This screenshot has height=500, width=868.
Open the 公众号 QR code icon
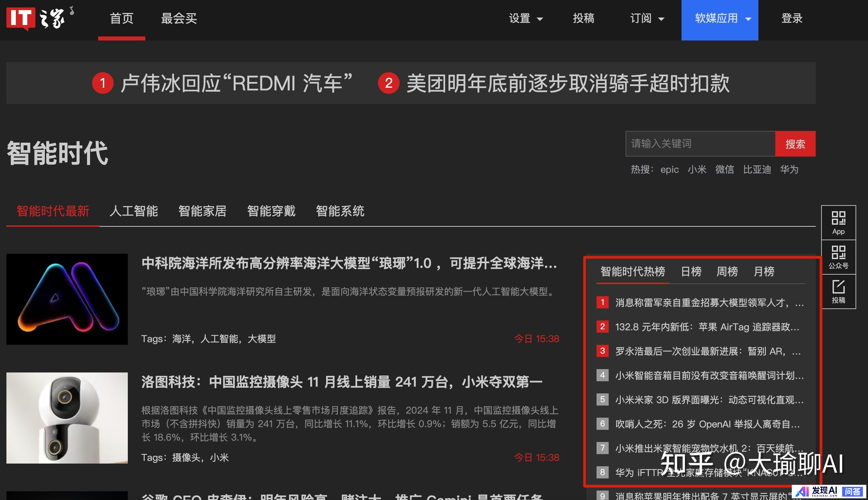(x=838, y=253)
